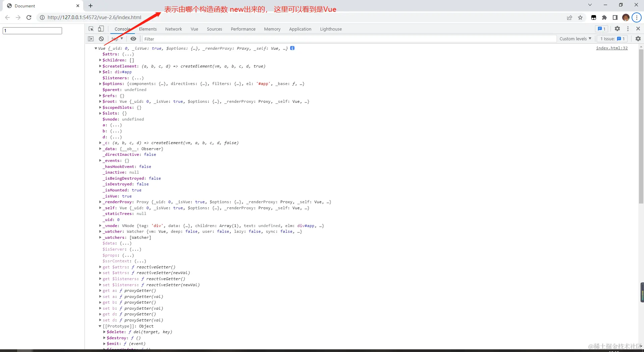Close the DevTools panel
This screenshot has height=352, width=644.
[x=638, y=29]
